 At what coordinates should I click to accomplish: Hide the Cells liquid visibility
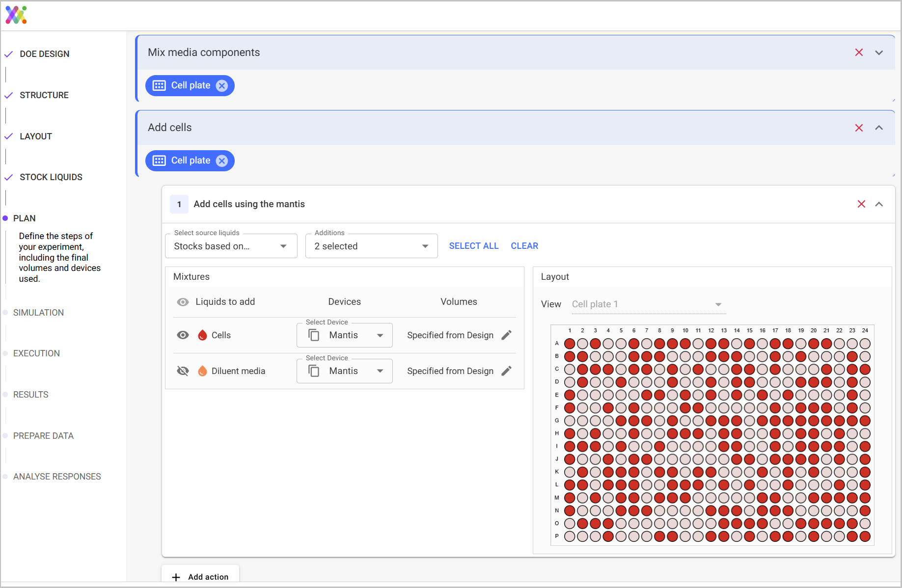183,335
